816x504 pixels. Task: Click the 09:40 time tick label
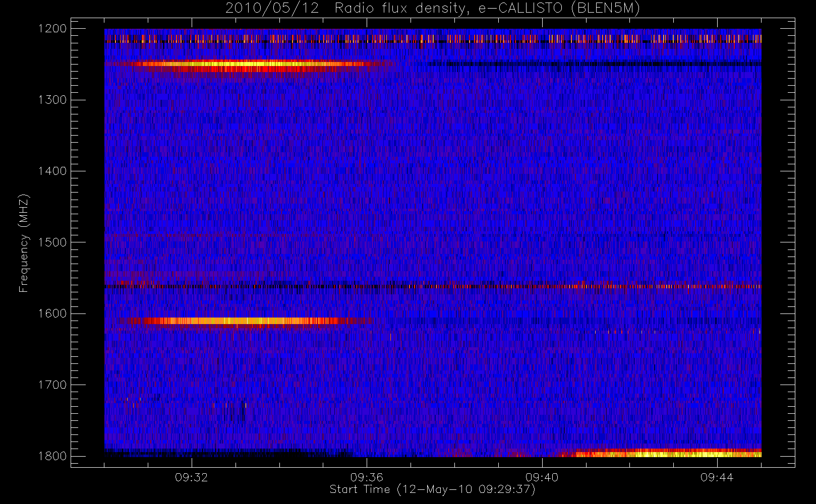(x=542, y=477)
